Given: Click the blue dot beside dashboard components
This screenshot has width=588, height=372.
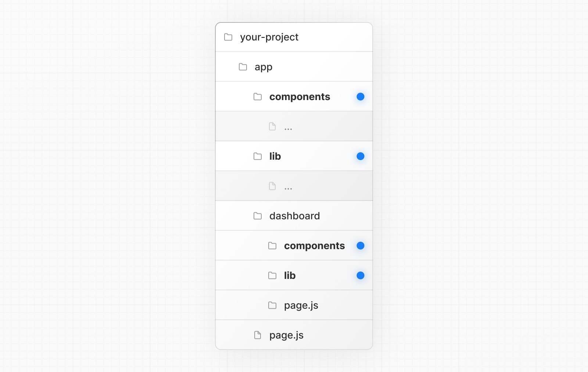Looking at the screenshot, I should pos(361,246).
